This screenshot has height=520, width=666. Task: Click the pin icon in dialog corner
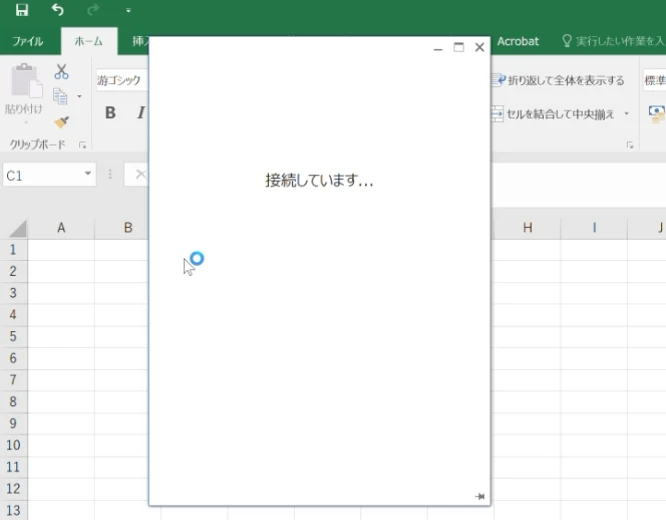coord(480,496)
